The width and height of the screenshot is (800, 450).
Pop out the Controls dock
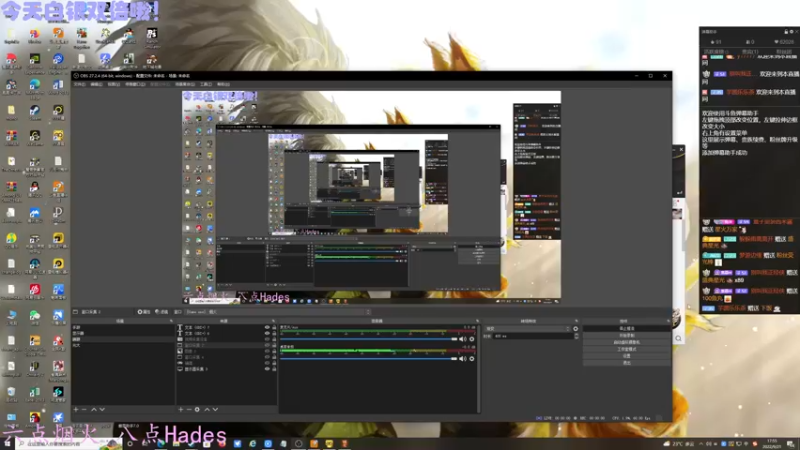pyautogui.click(x=668, y=321)
